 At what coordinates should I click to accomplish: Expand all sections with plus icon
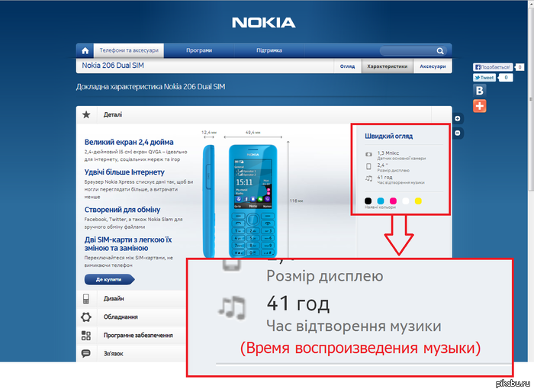click(458, 118)
